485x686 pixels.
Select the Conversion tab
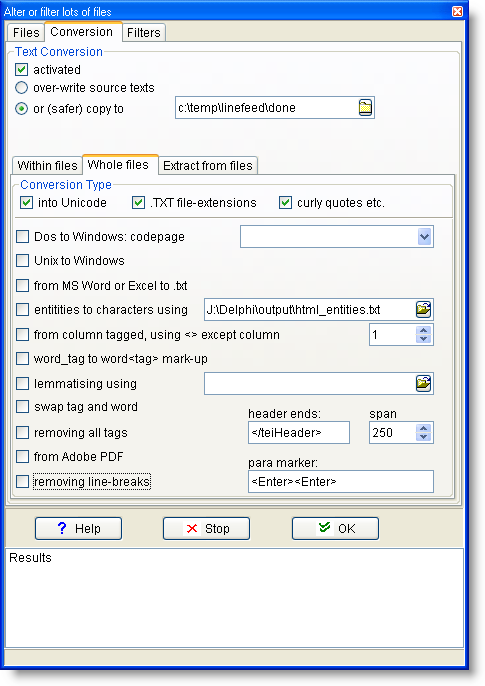tap(82, 32)
